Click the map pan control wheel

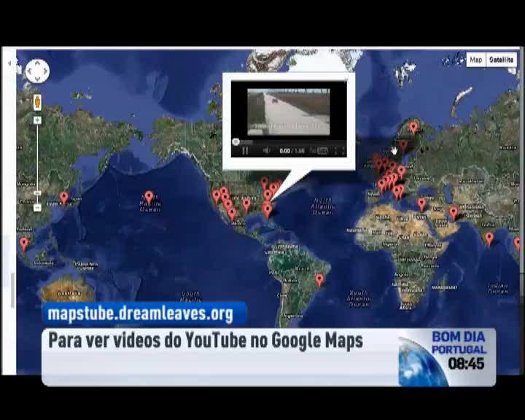click(37, 71)
